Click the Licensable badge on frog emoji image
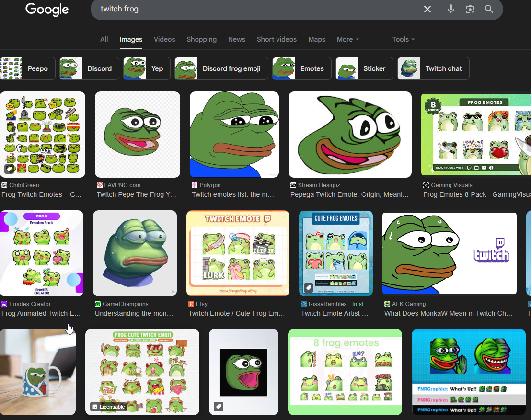This screenshot has height=420, width=531. [108, 407]
